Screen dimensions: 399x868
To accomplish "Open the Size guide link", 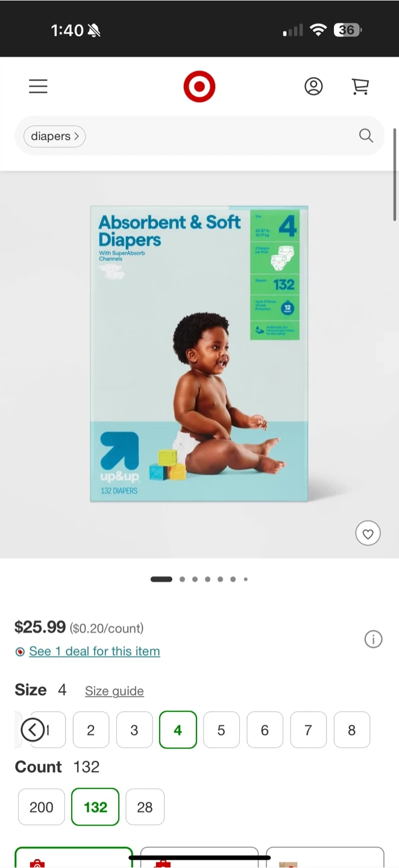I will point(115,691).
